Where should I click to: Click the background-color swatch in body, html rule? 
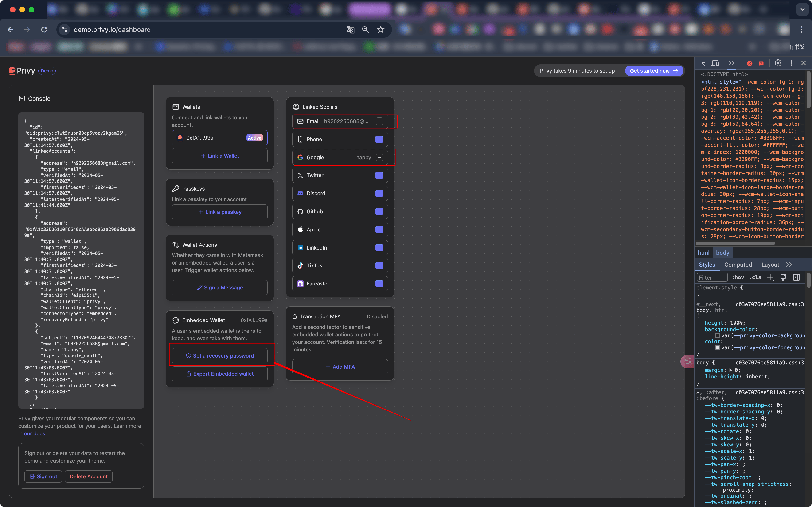pos(718,336)
